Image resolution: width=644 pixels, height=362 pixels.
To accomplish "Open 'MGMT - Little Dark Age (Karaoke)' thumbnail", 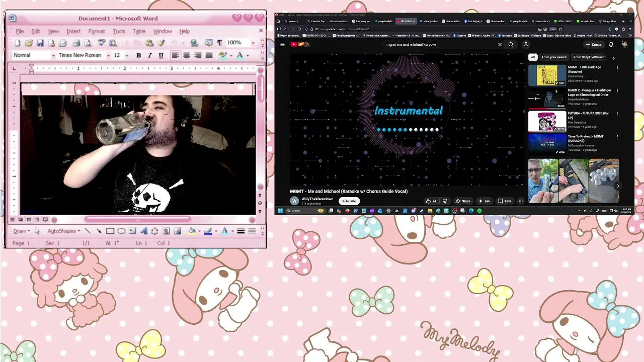I will [547, 75].
